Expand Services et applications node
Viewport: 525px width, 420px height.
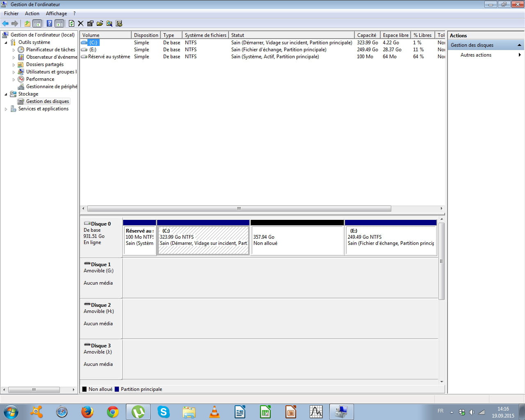pyautogui.click(x=6, y=109)
